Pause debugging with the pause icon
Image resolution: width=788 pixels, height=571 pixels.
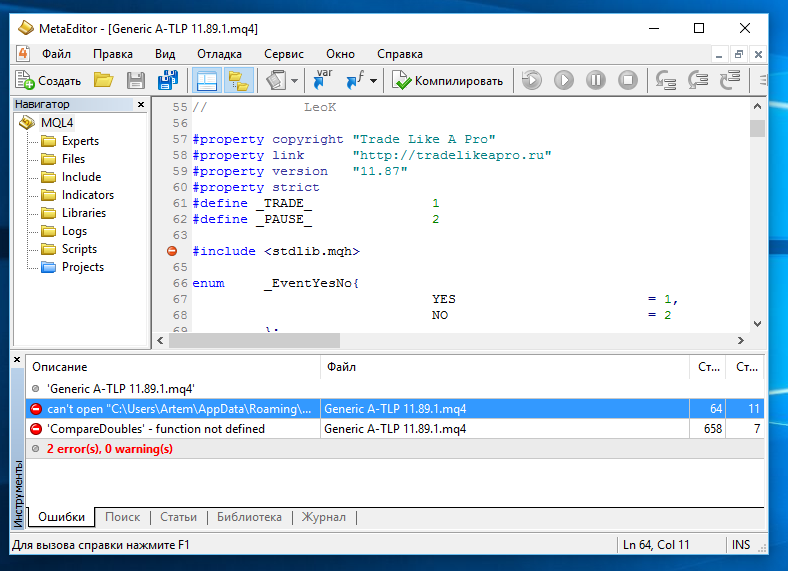(596, 80)
